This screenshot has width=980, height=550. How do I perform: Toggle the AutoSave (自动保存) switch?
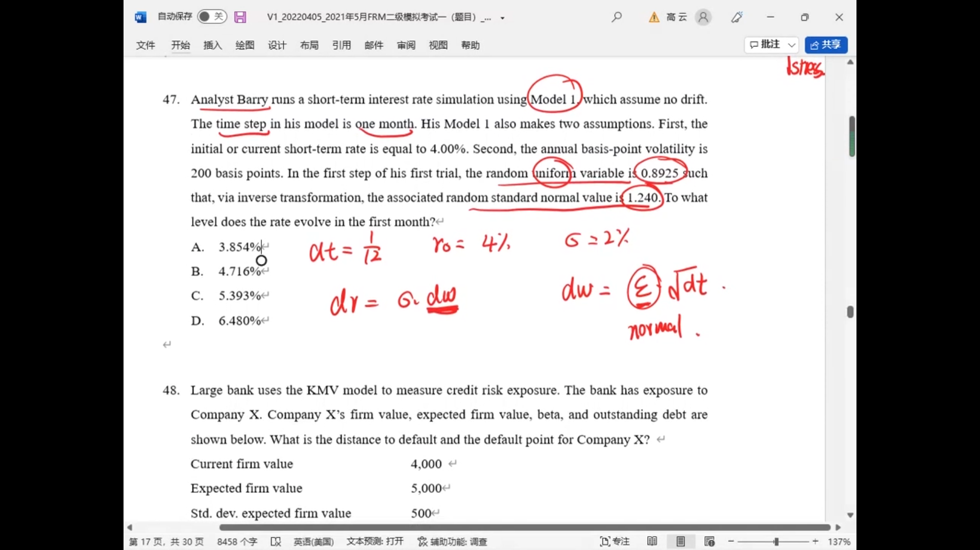coord(211,17)
